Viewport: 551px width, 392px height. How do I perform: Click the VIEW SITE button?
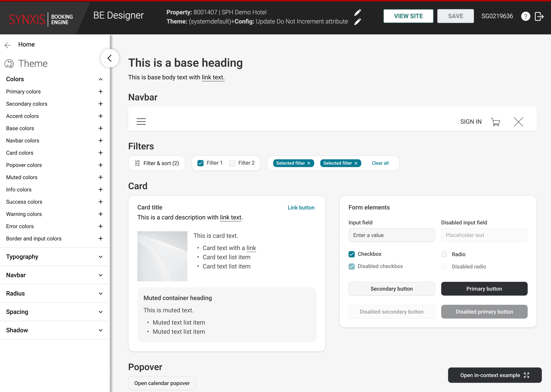(x=408, y=16)
